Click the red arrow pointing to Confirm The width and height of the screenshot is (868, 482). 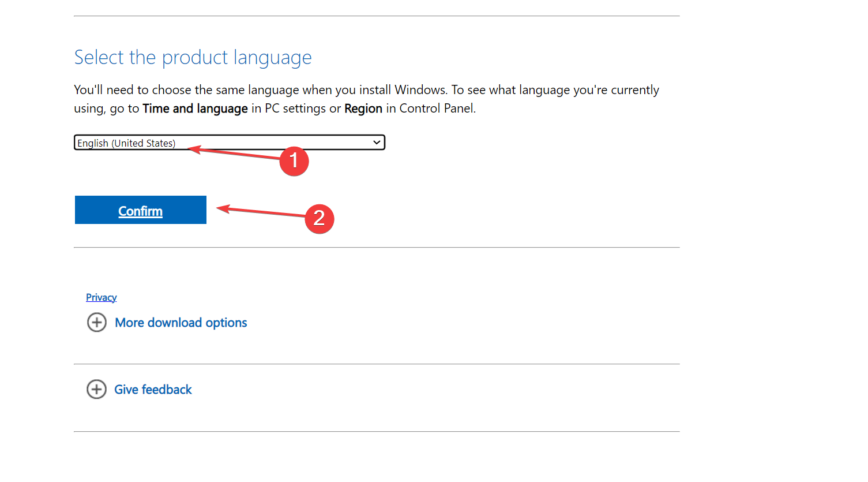click(260, 212)
